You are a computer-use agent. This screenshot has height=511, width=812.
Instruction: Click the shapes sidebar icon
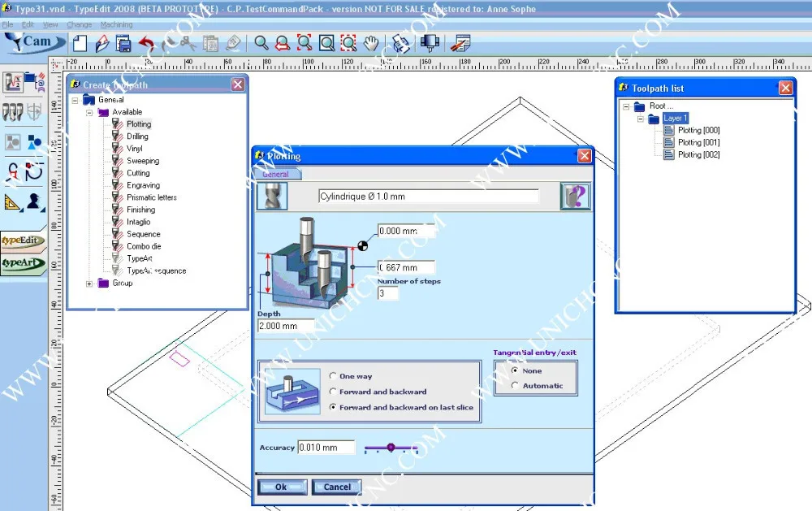point(35,142)
